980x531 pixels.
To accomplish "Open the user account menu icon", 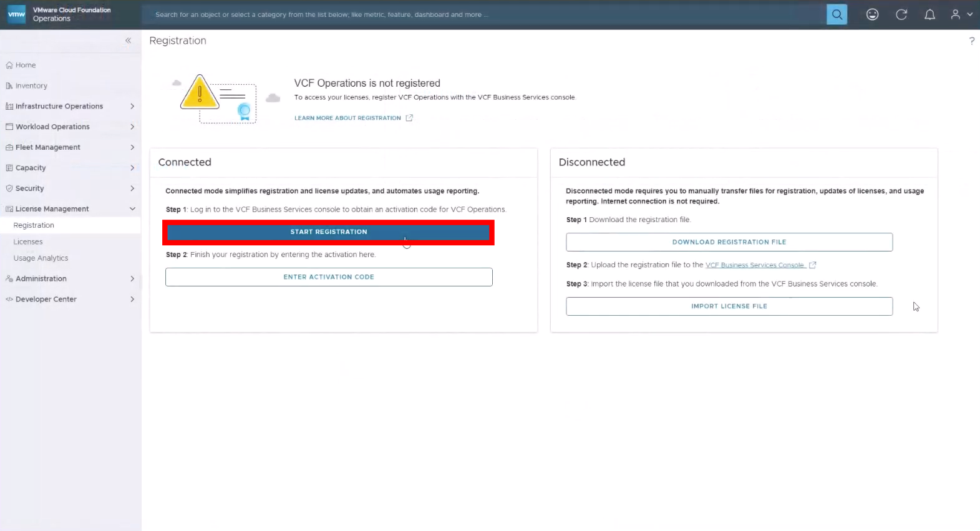I will coord(955,14).
